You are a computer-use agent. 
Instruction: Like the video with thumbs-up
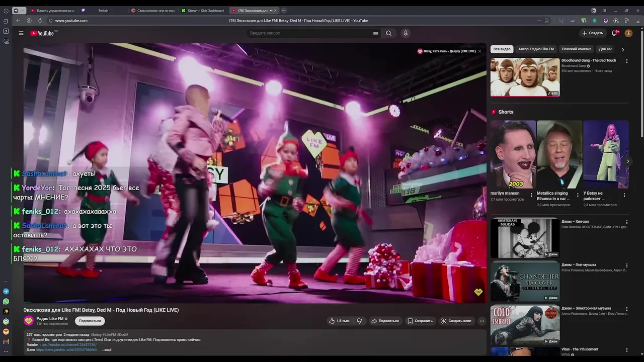[339, 321]
